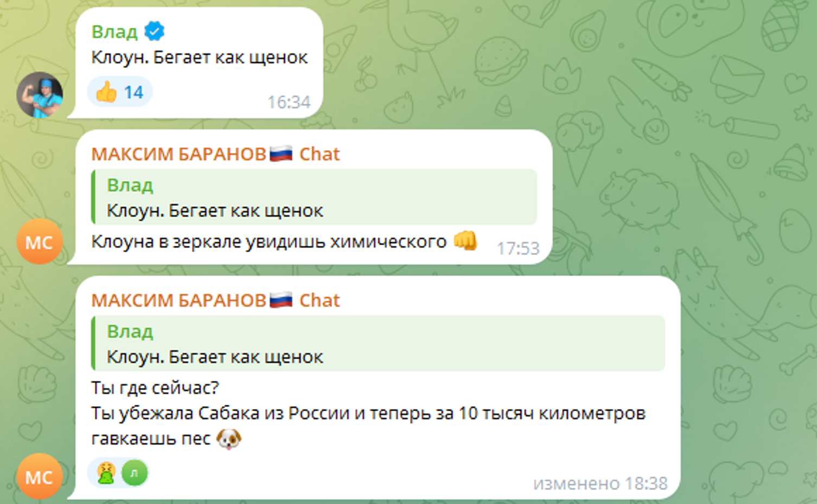Click the Russian flag emoji in bottom message header

point(281,299)
